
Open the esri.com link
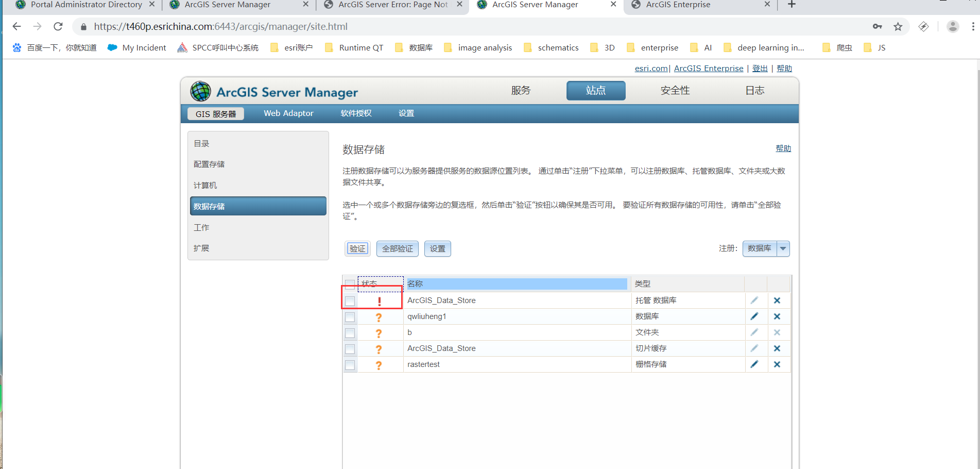tap(651, 68)
